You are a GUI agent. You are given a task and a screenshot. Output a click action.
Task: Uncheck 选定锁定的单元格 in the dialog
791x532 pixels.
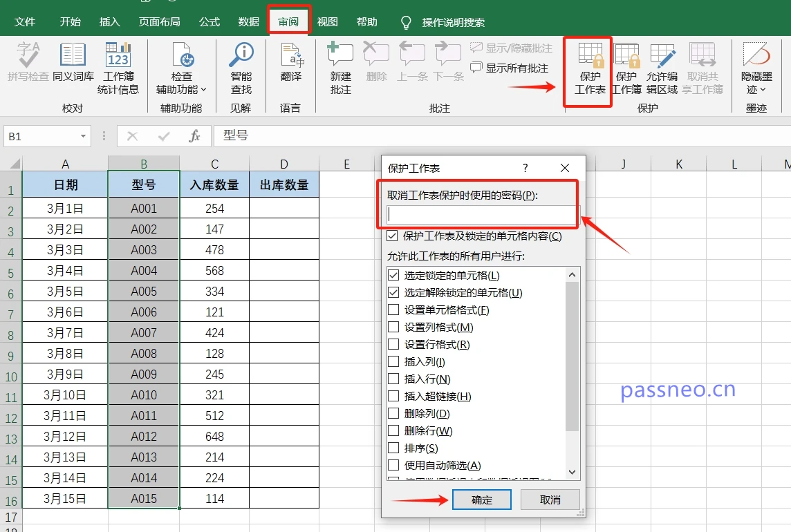394,275
